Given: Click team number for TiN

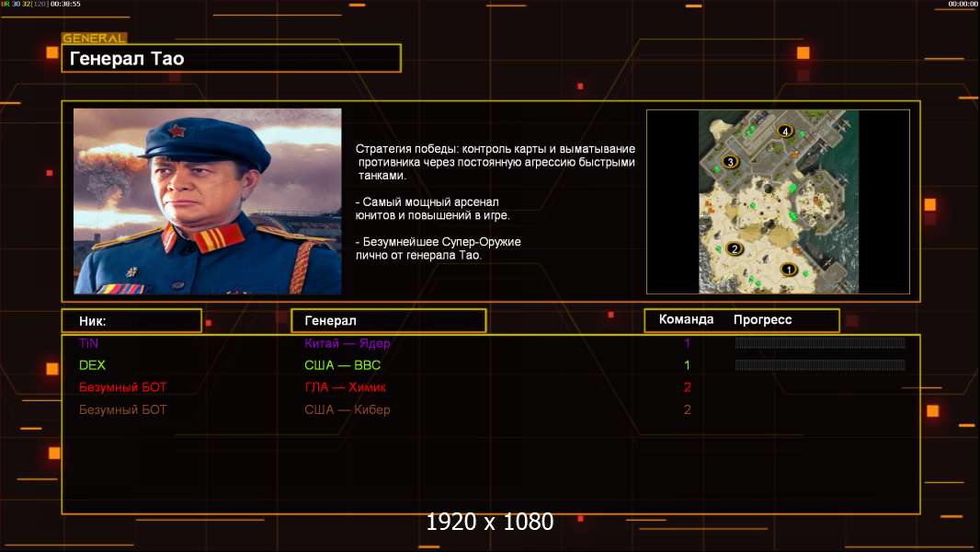Looking at the screenshot, I should coord(687,343).
